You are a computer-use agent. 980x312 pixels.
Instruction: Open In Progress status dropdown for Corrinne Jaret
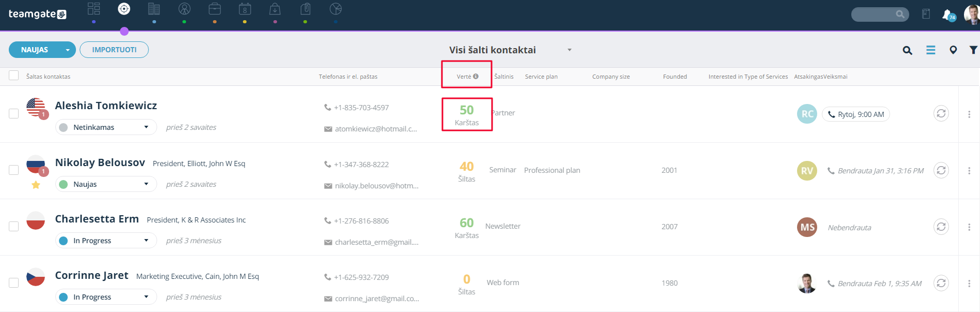coord(106,297)
